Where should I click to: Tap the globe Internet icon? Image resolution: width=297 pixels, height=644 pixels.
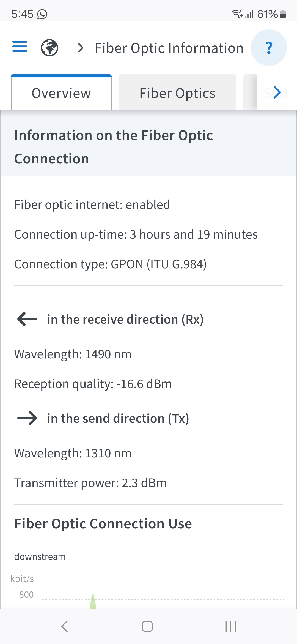point(50,48)
